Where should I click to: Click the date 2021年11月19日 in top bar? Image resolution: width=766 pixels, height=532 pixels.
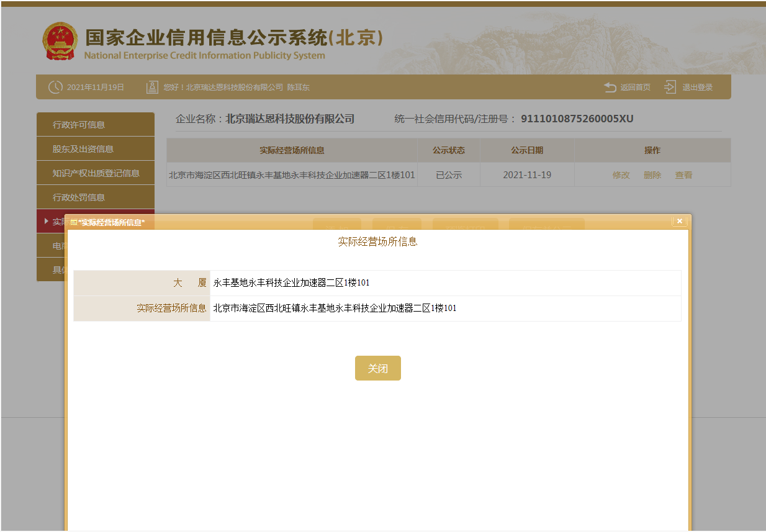tap(96, 88)
